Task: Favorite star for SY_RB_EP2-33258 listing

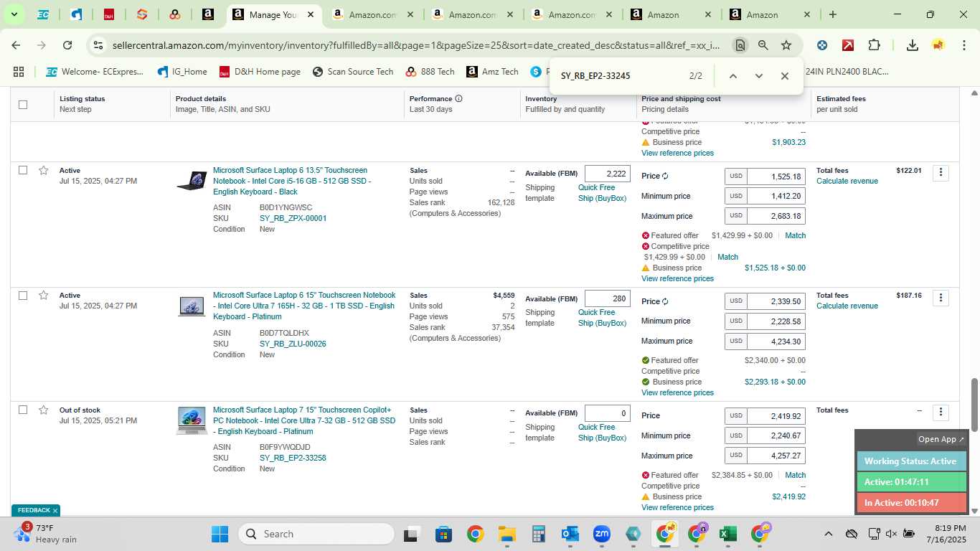Action: (44, 410)
